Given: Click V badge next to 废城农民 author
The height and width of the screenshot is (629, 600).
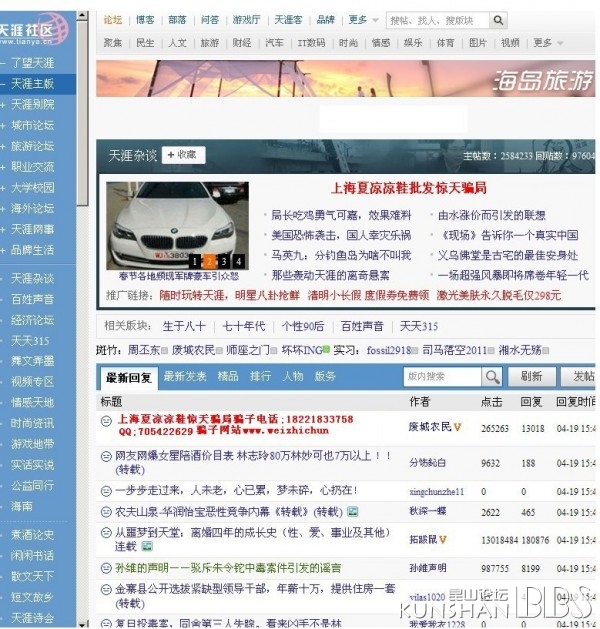Looking at the screenshot, I should point(457,427).
